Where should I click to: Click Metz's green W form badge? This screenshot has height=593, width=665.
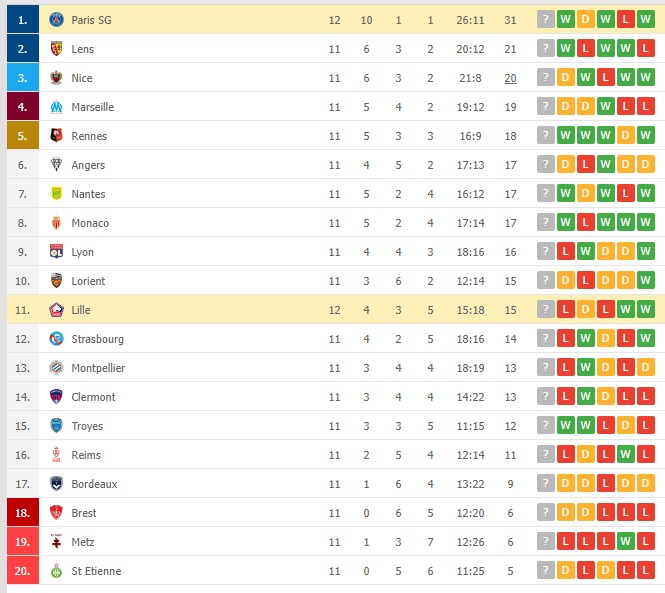pyautogui.click(x=625, y=541)
